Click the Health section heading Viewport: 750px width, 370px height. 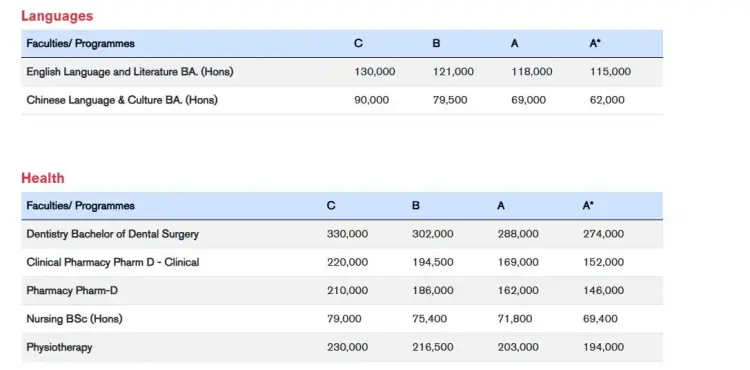(43, 178)
